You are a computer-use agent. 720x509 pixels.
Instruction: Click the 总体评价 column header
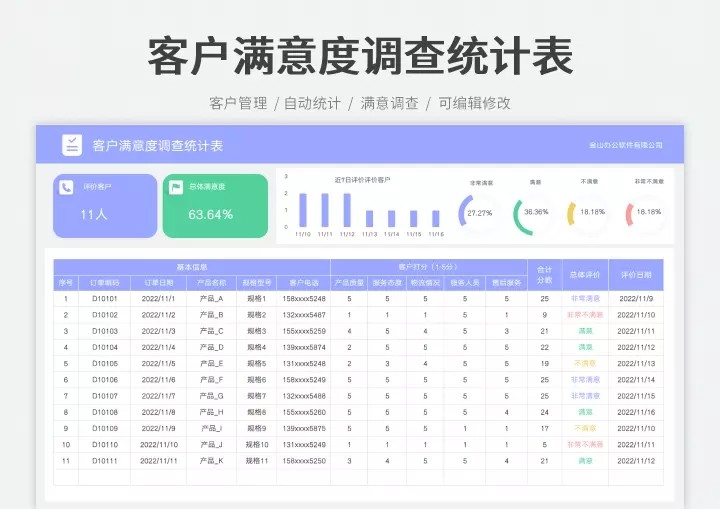point(585,275)
